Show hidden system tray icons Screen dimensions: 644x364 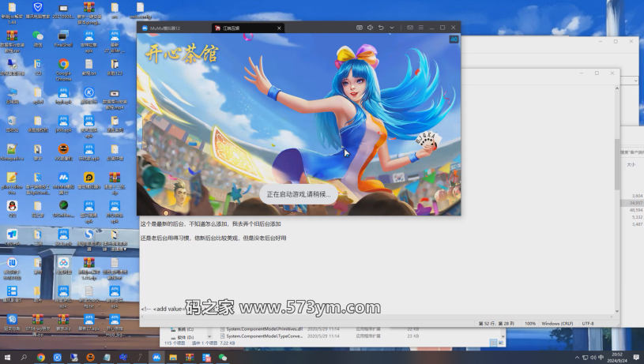pos(577,358)
